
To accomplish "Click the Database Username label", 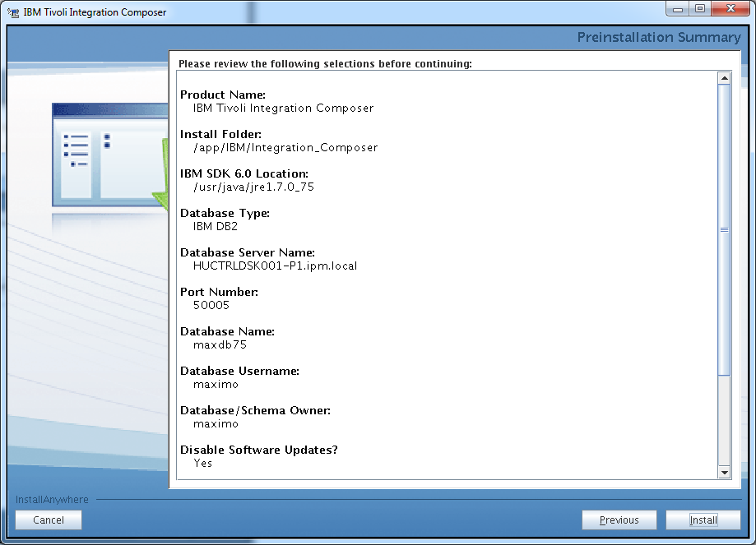I will point(239,371).
